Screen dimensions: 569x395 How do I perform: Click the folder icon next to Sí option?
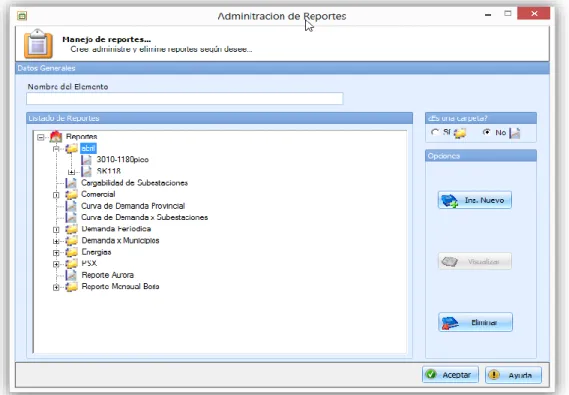[460, 133]
